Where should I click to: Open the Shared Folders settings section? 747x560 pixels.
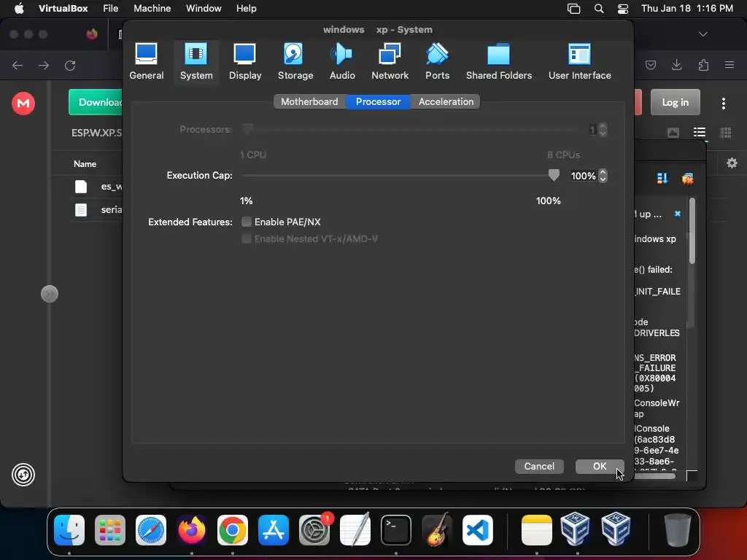(499, 62)
